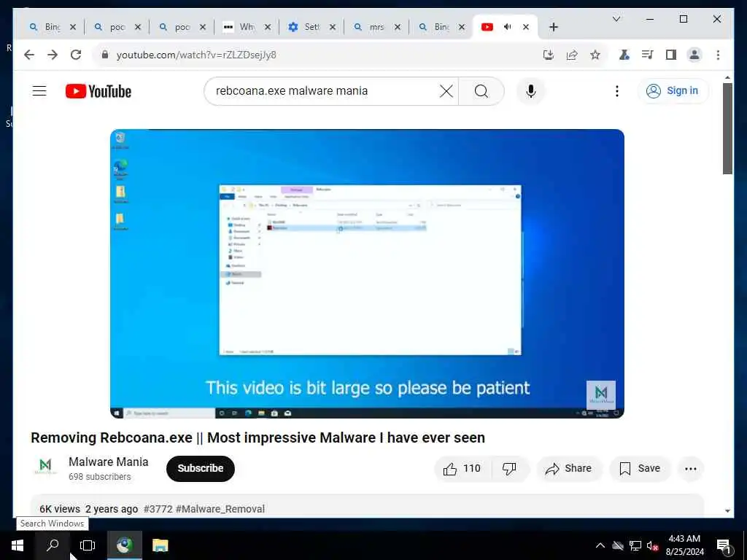Click the video player to pause

pyautogui.click(x=367, y=273)
